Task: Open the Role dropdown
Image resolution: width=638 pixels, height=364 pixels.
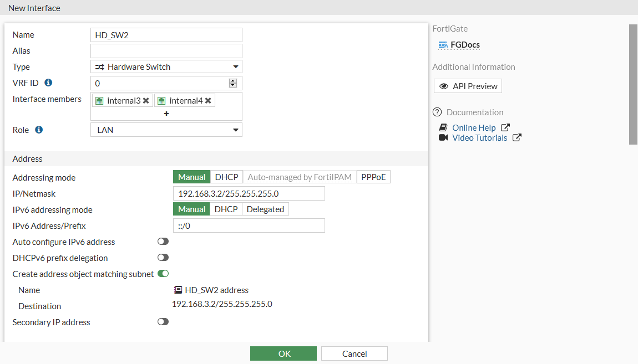Action: 166,129
